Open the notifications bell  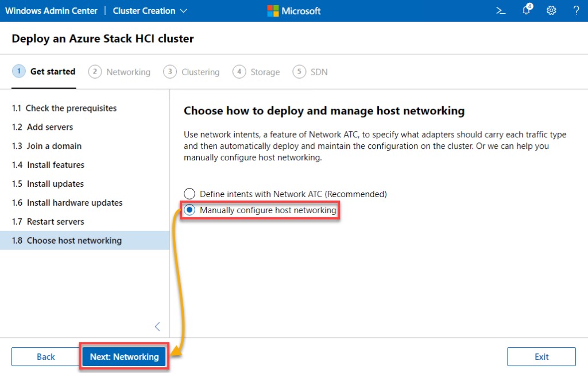click(x=526, y=11)
